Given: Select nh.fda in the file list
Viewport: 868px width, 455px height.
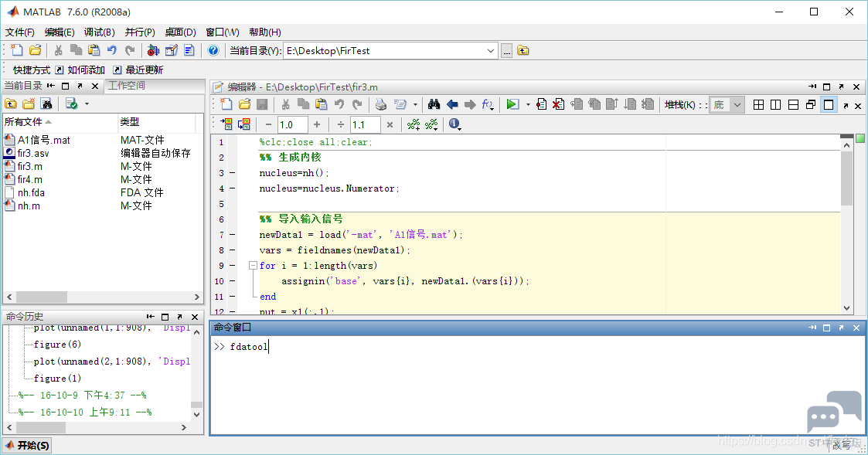Looking at the screenshot, I should click(x=31, y=192).
